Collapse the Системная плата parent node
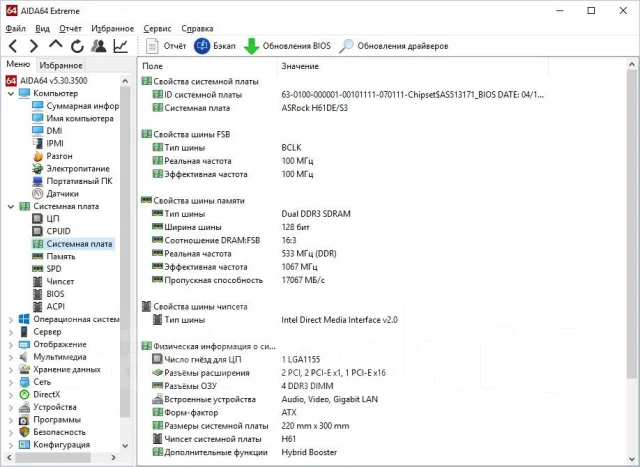 (x=11, y=207)
